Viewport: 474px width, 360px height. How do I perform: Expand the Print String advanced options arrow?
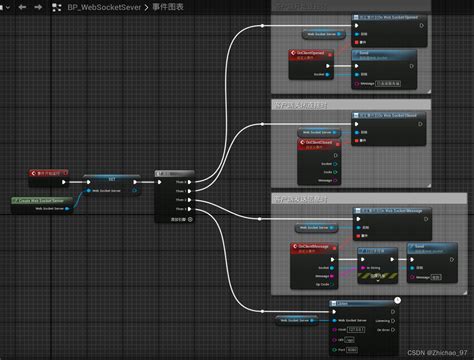pyautogui.click(x=378, y=281)
